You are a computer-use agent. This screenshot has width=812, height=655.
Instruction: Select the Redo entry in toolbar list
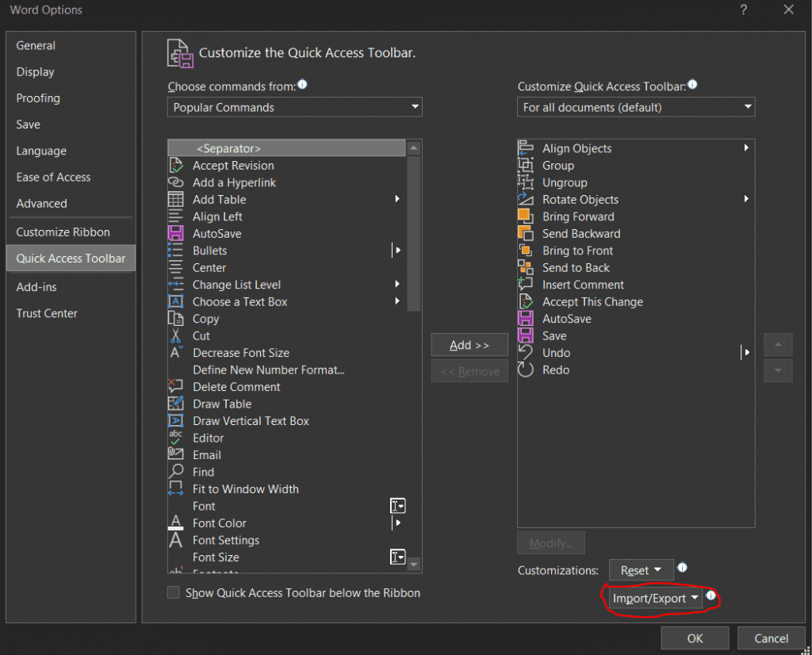tap(636, 370)
